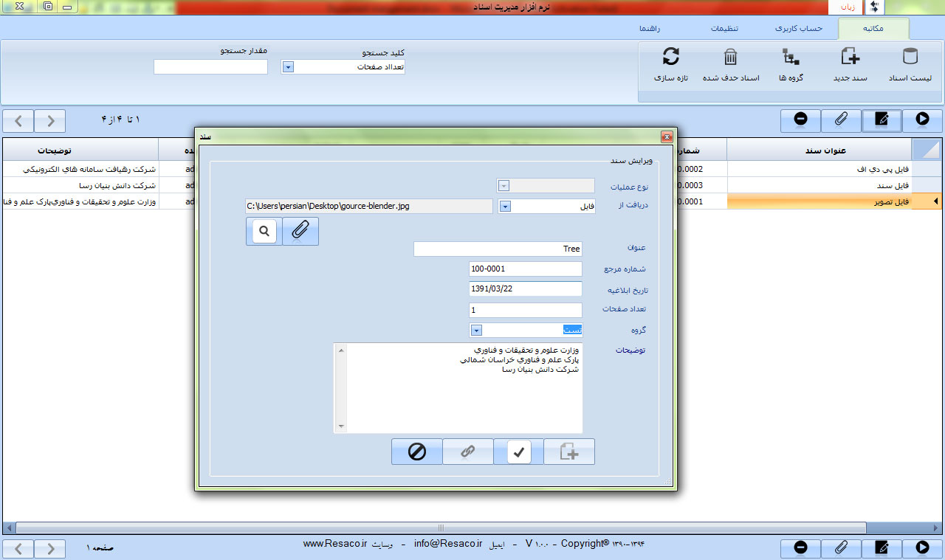Click the Refresh (تازه سازی) icon

pos(670,58)
